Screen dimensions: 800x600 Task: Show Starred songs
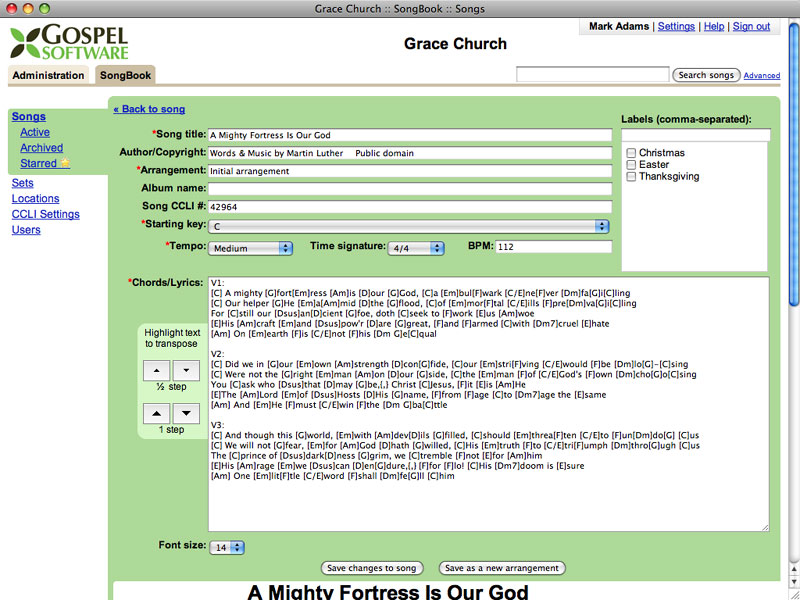(x=38, y=163)
